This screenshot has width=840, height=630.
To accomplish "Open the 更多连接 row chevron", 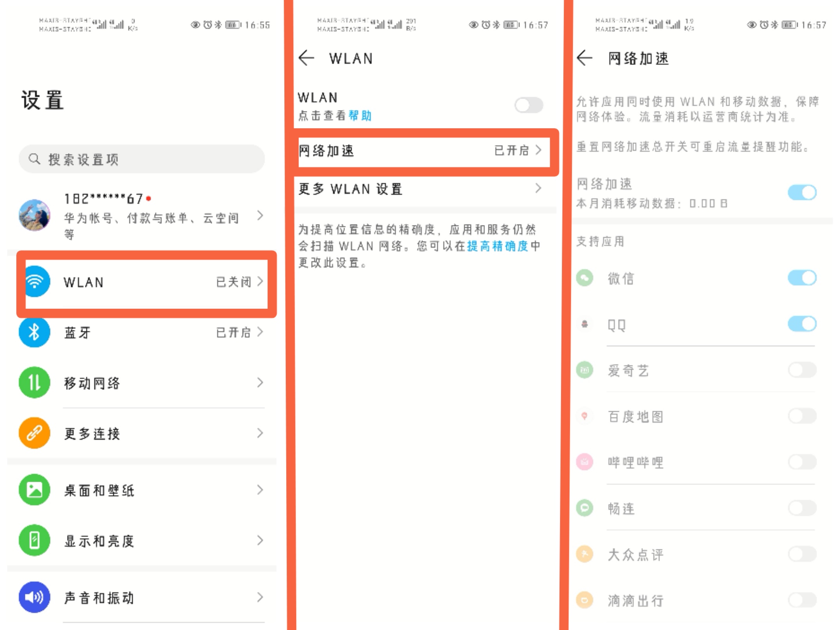I will [261, 433].
